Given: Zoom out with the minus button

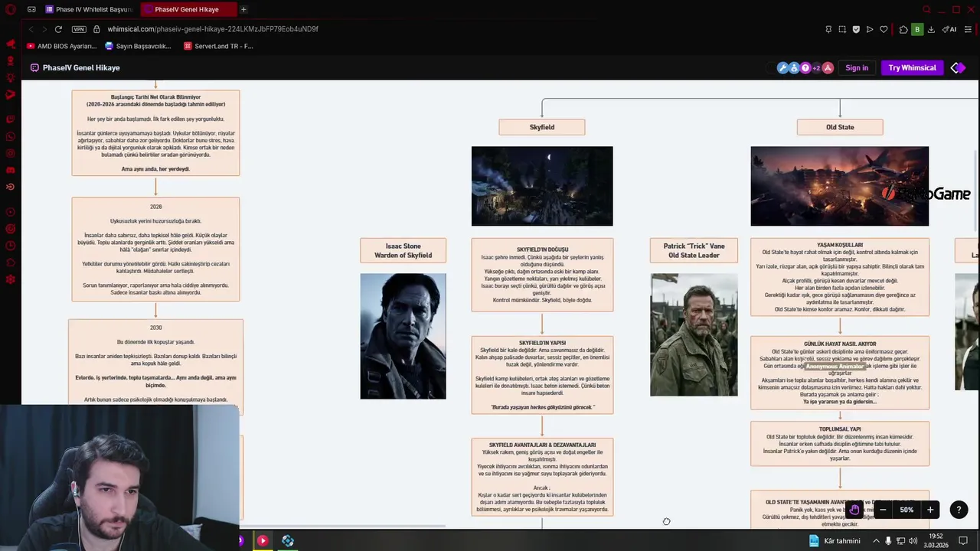Looking at the screenshot, I should tap(883, 510).
